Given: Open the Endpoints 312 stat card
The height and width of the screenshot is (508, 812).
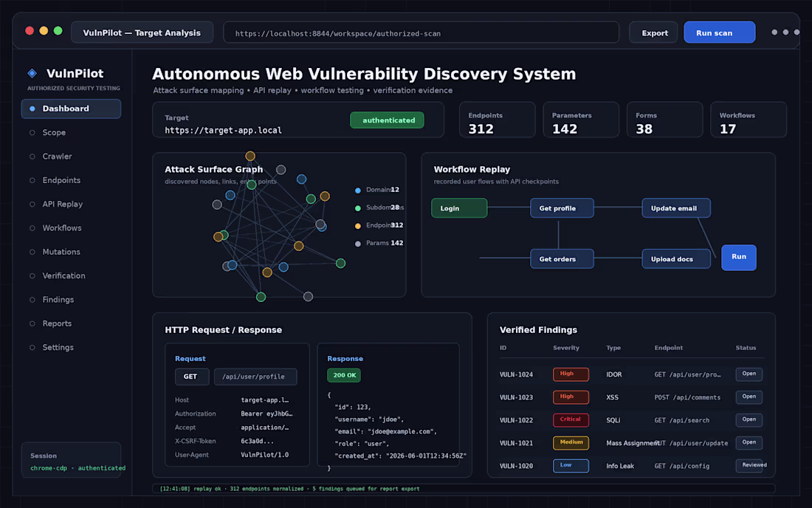Looking at the screenshot, I should coord(497,120).
